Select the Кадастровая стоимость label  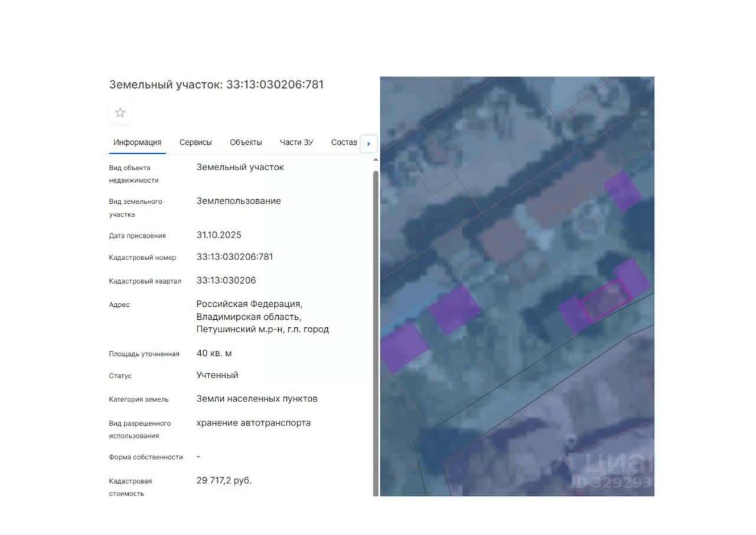click(x=131, y=487)
